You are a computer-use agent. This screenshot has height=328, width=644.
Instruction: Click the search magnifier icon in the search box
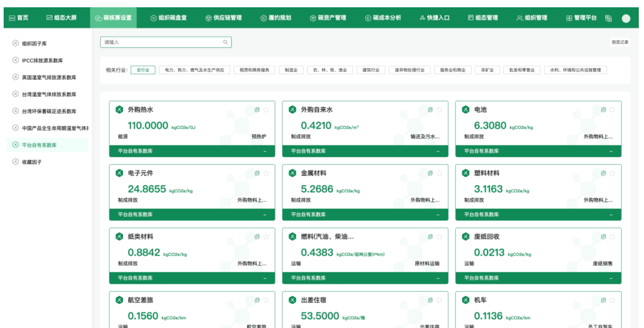pos(225,42)
